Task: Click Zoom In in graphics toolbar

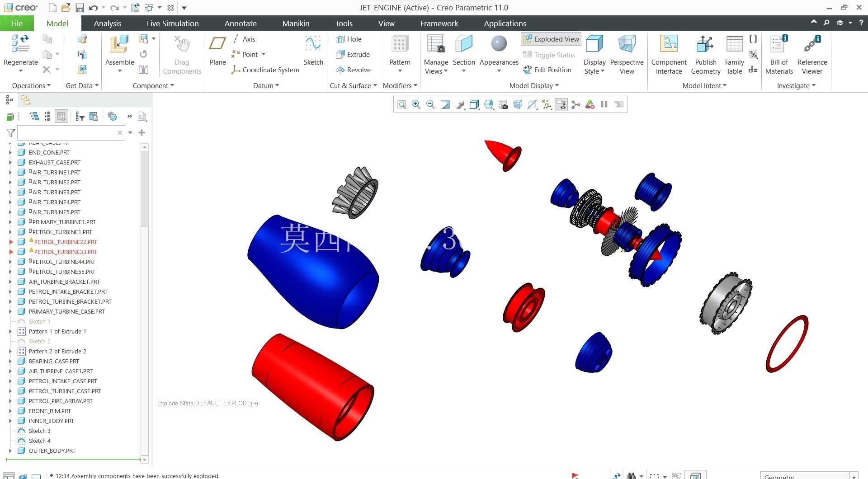Action: [416, 105]
